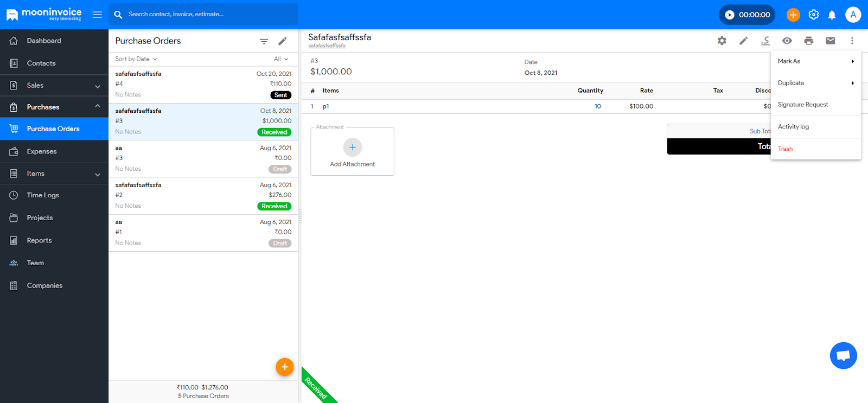Open Reports in the sidebar
Screen dimensions: 868x403
54,240
